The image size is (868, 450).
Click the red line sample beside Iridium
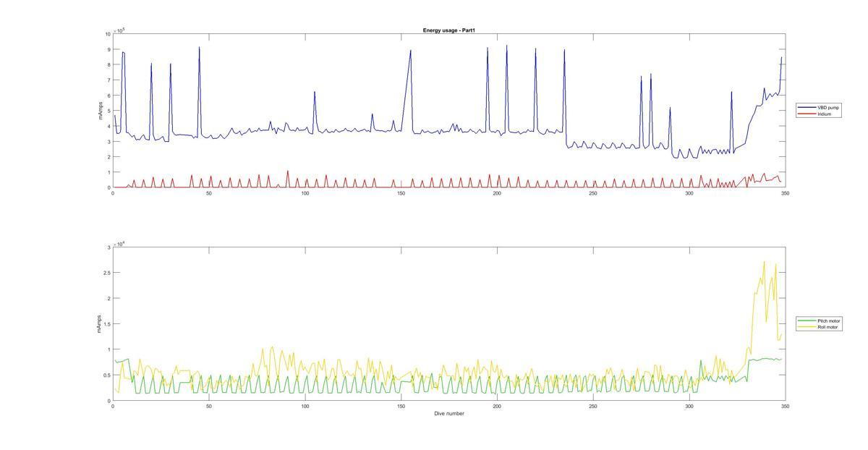[807, 114]
